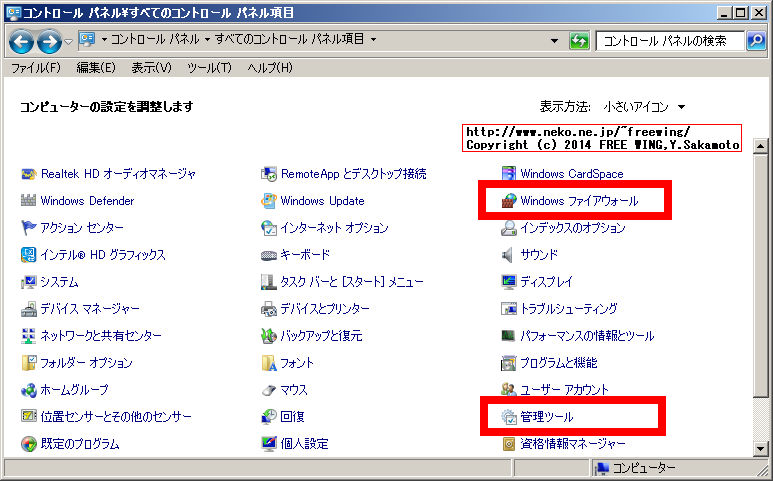Image resolution: width=773 pixels, height=481 pixels.
Task: Open the Windows ファイアウォール icon
Action: click(x=508, y=201)
